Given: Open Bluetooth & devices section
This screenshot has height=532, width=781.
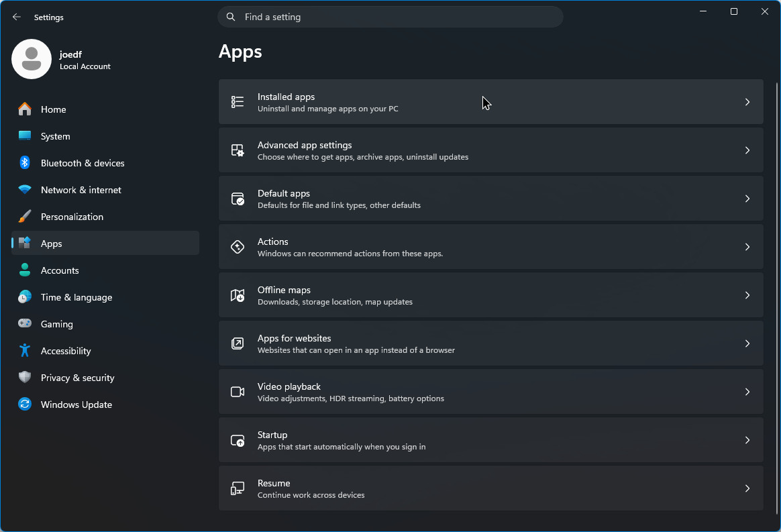Looking at the screenshot, I should click(105, 163).
